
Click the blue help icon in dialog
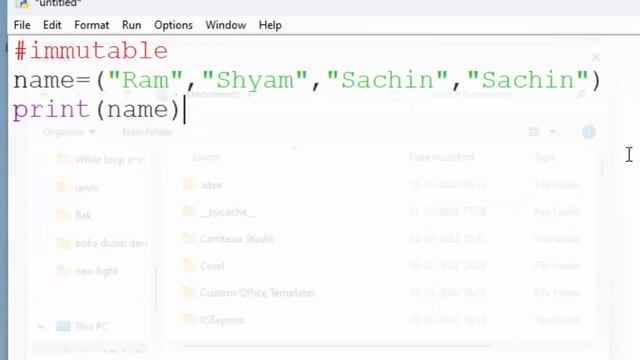coord(589,132)
